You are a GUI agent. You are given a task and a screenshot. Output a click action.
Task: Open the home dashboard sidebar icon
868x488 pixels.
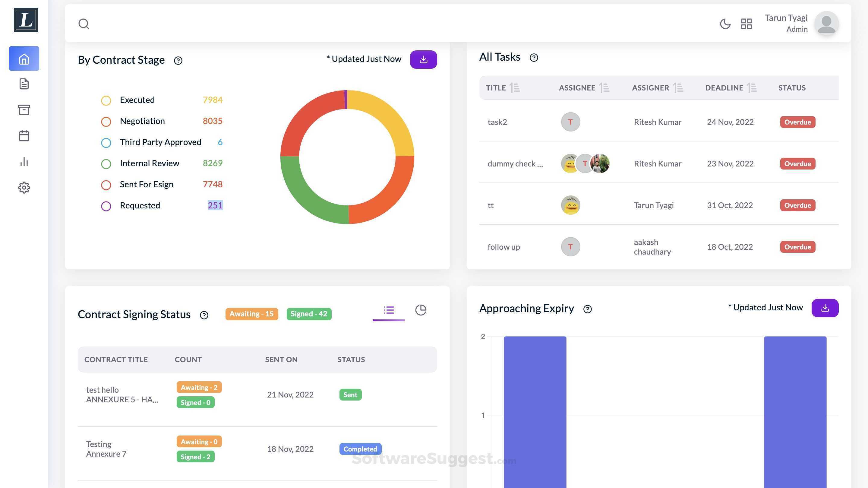[x=24, y=59]
